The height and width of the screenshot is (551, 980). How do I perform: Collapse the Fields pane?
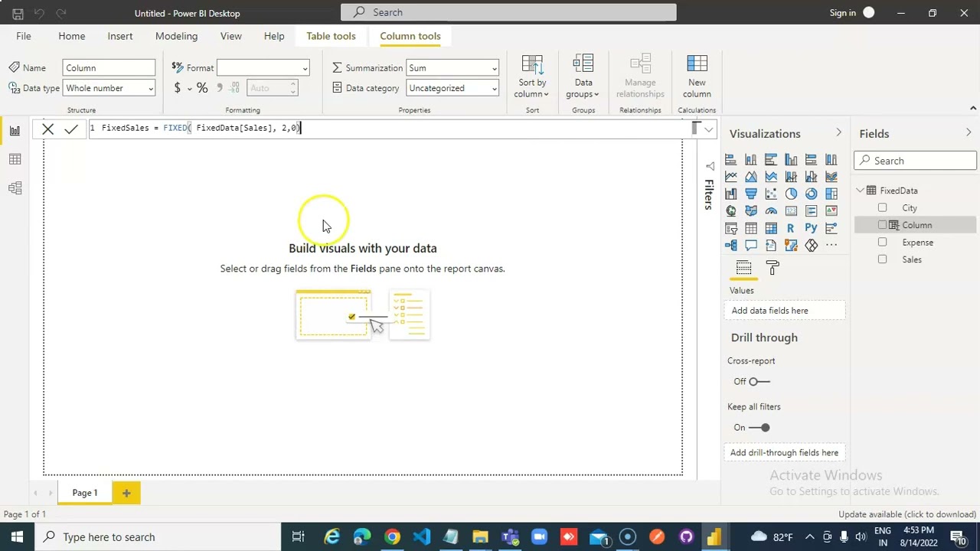(969, 133)
